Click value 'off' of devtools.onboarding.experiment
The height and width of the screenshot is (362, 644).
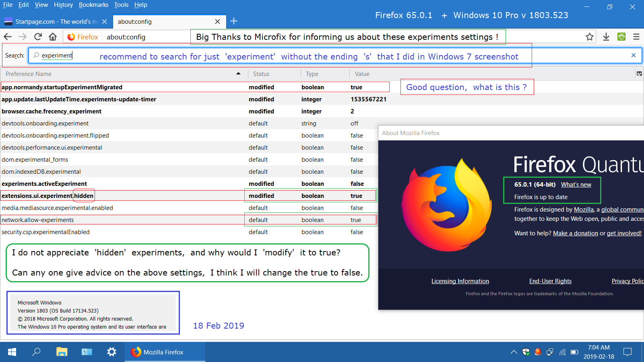(x=354, y=123)
